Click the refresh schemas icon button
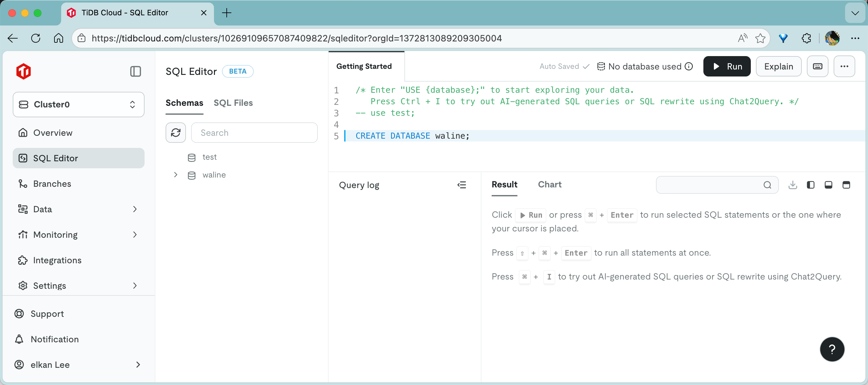868x385 pixels. [175, 133]
